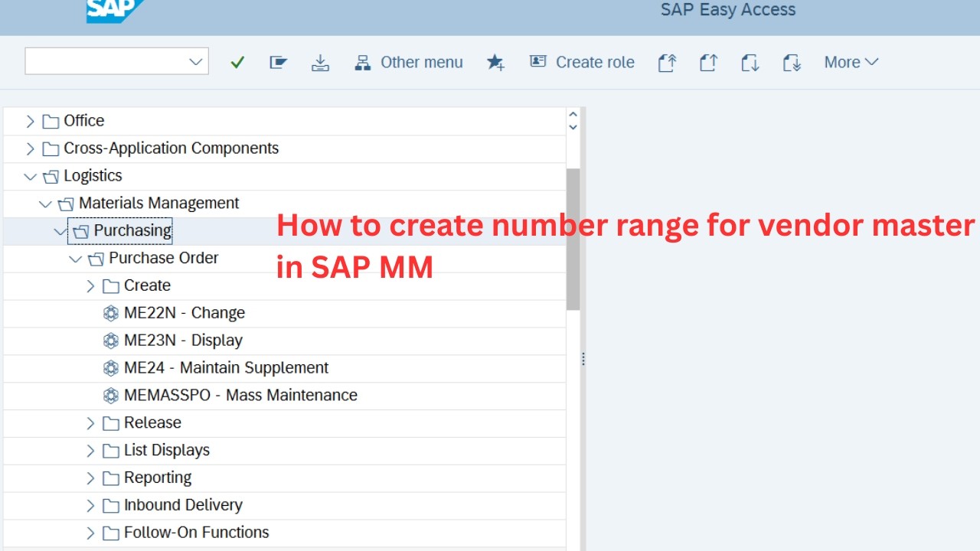This screenshot has height=551, width=980.
Task: Open the transaction code dropdown arrow
Action: [196, 62]
